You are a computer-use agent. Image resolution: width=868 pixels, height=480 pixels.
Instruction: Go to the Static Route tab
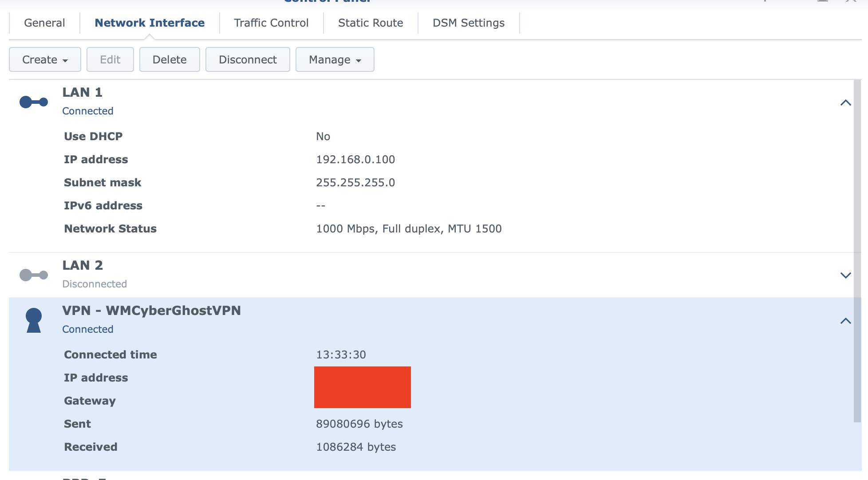371,23
